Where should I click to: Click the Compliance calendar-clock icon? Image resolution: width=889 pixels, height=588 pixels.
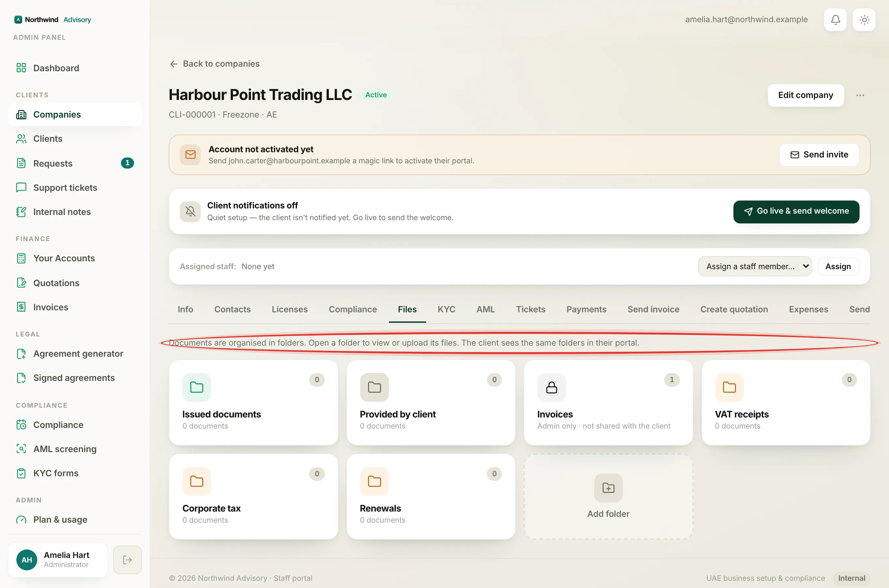tap(21, 425)
